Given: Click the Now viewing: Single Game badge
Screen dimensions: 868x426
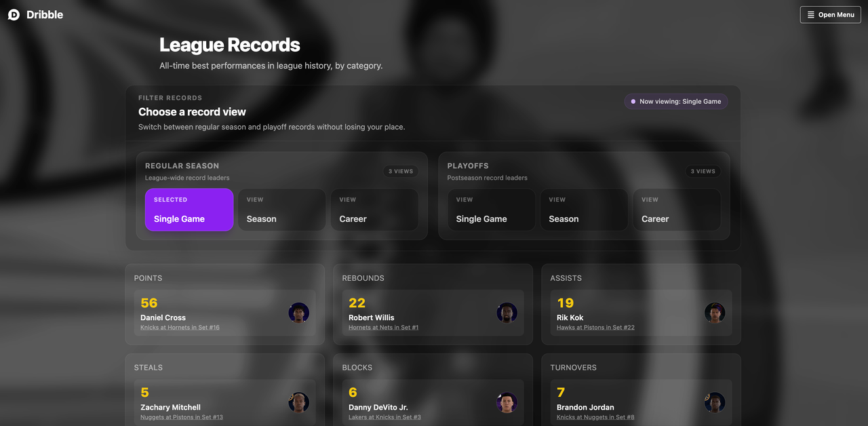Looking at the screenshot, I should tap(676, 102).
